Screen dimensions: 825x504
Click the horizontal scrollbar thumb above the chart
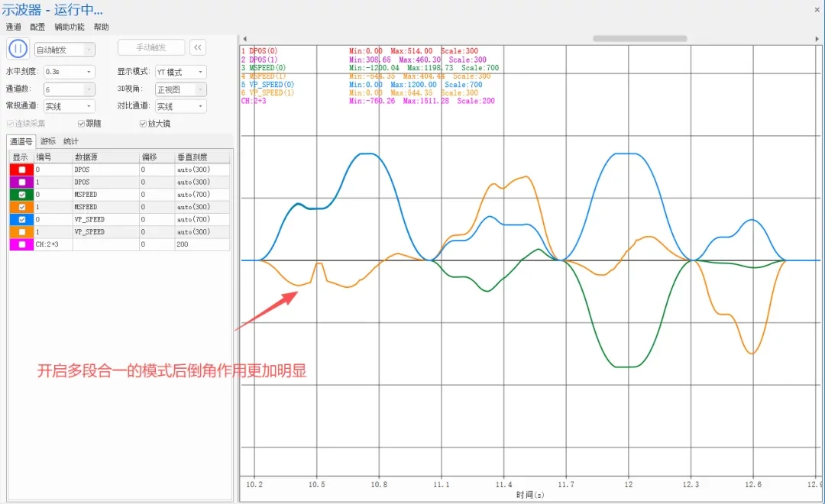[640, 38]
